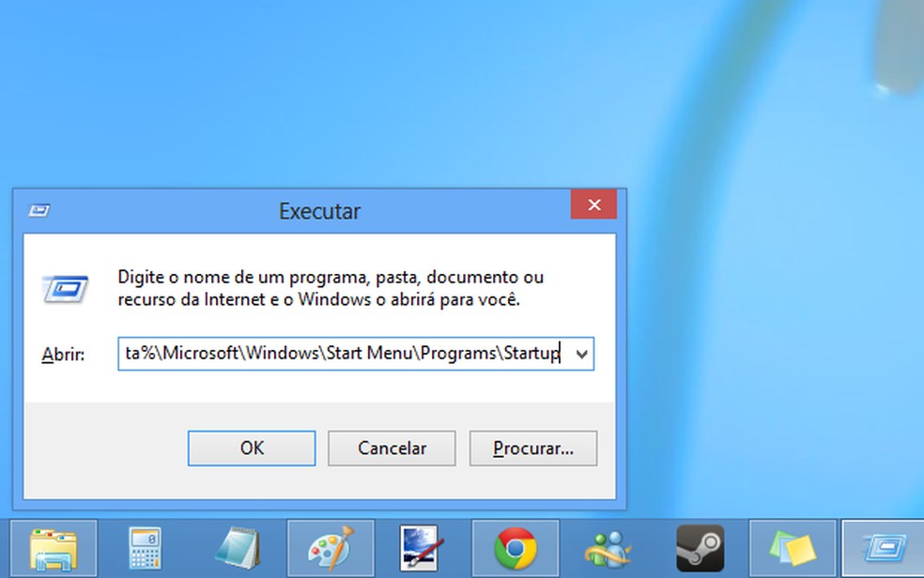Open Sticky Notes from the taskbar
This screenshot has height=578, width=924.
click(793, 549)
